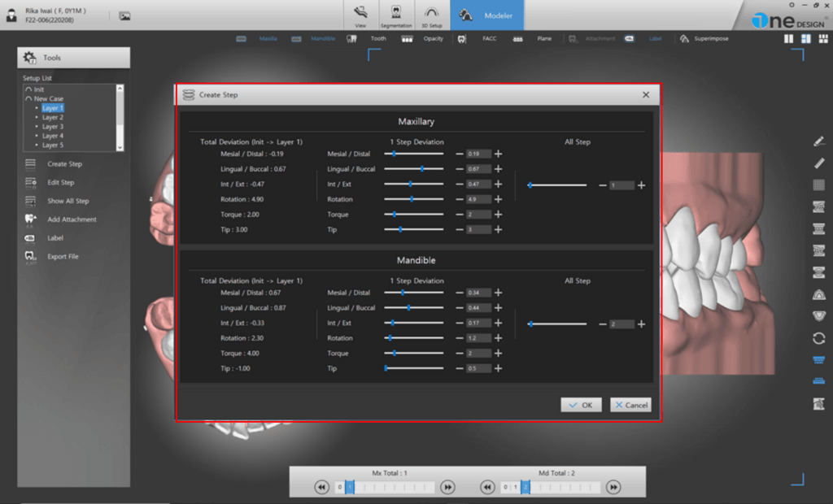Switch to four-pane view layout
This screenshot has height=504, width=833.
[x=806, y=39]
